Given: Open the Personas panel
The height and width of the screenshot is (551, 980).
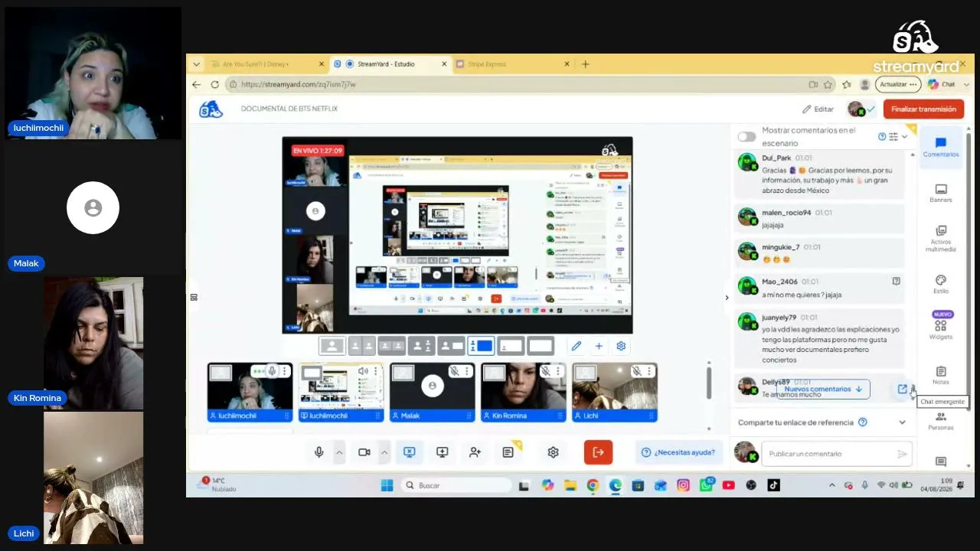Looking at the screenshot, I should coord(940,420).
